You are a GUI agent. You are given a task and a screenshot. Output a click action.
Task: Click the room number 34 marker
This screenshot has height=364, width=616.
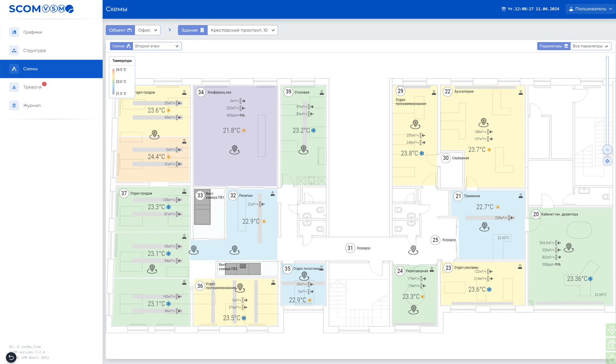point(201,92)
